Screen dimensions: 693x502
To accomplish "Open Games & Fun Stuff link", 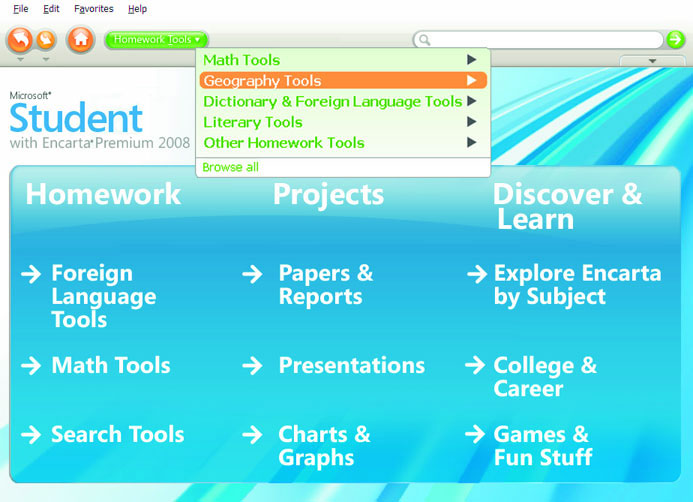I will click(x=543, y=446).
